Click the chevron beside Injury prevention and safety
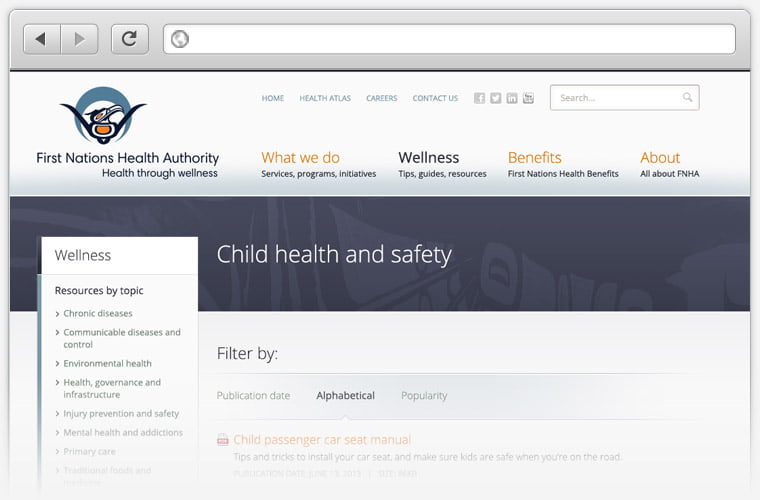The width and height of the screenshot is (760, 500). click(x=57, y=414)
